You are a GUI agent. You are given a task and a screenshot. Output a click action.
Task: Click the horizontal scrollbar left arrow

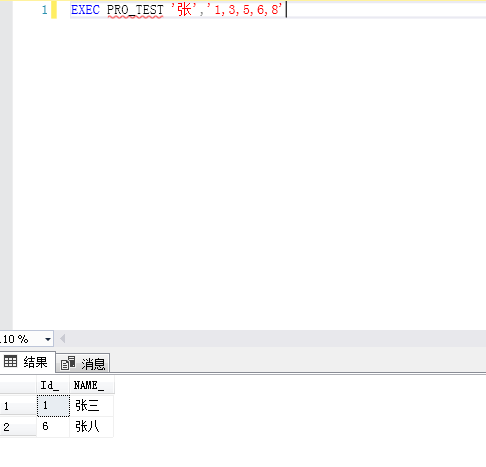[62, 339]
